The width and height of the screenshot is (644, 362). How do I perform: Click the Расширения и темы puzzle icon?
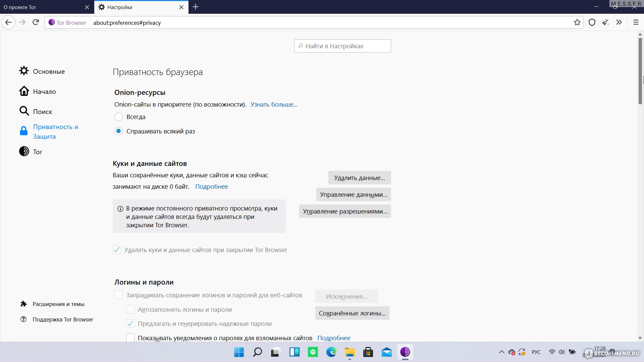(x=23, y=304)
